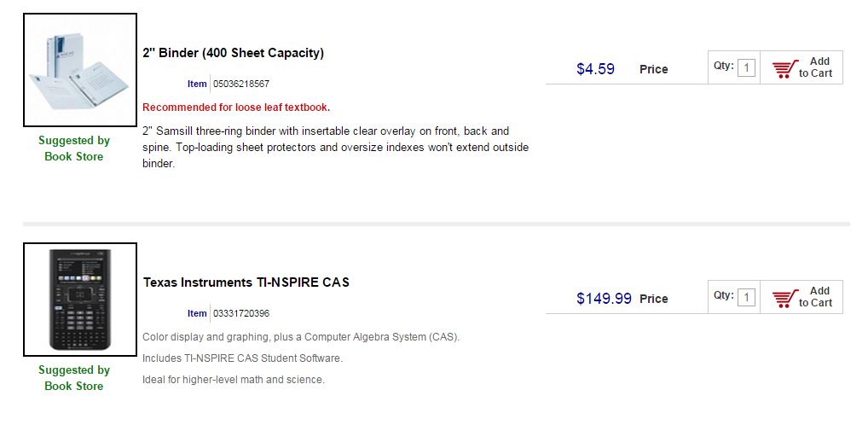Open the 2" Binder product image
Image resolution: width=868 pixels, height=425 pixels.
(x=80, y=70)
